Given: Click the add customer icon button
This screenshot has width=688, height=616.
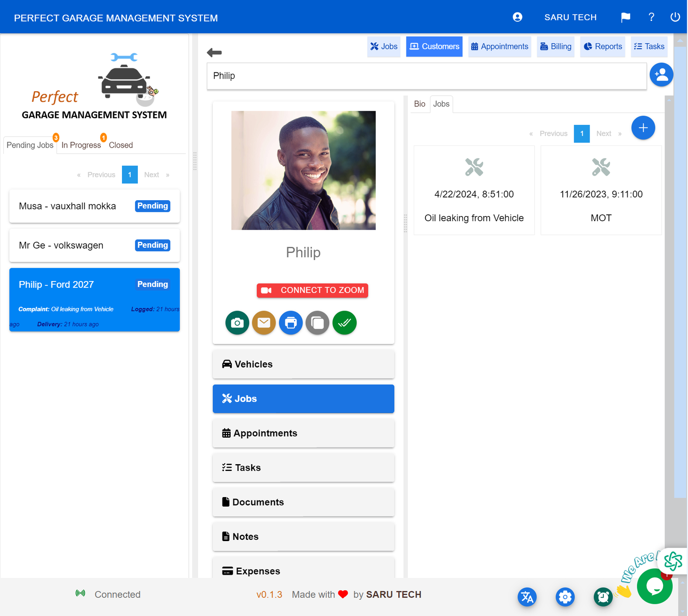Looking at the screenshot, I should click(x=661, y=75).
